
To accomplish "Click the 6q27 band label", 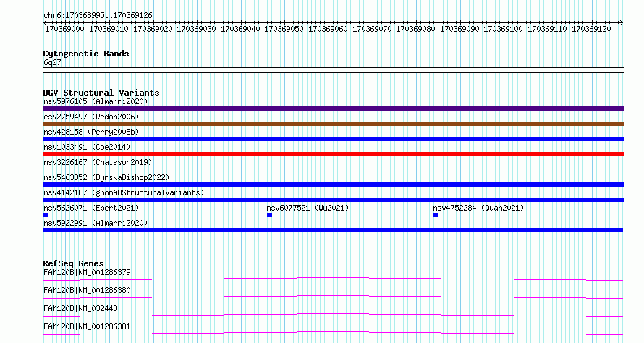I will tap(52, 62).
